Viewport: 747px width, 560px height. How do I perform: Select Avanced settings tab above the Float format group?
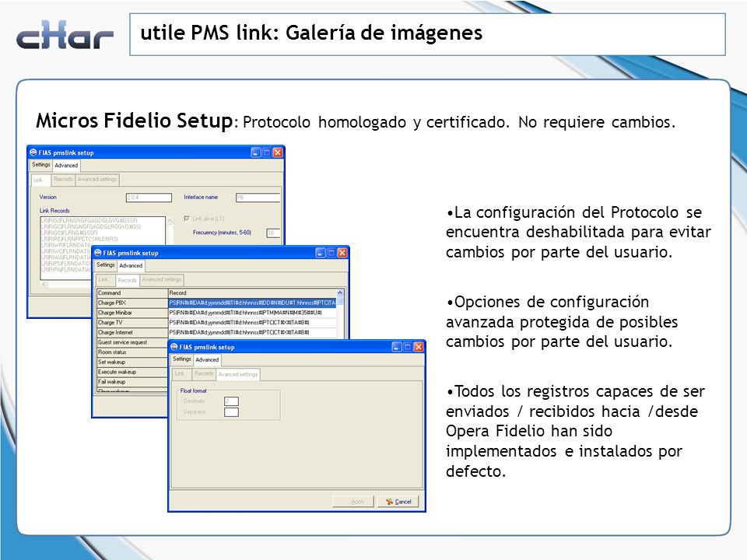(238, 375)
